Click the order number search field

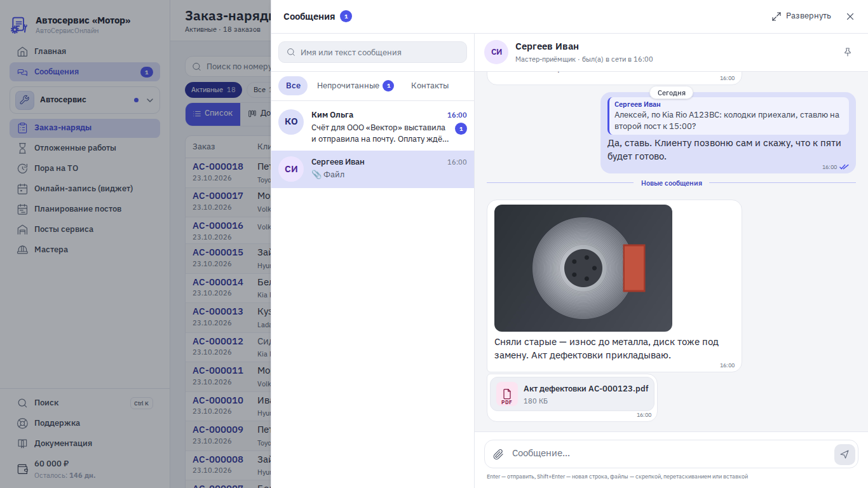229,66
